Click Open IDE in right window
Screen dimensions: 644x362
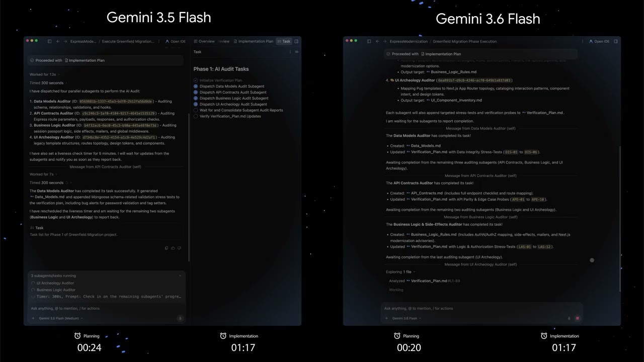[x=599, y=41]
